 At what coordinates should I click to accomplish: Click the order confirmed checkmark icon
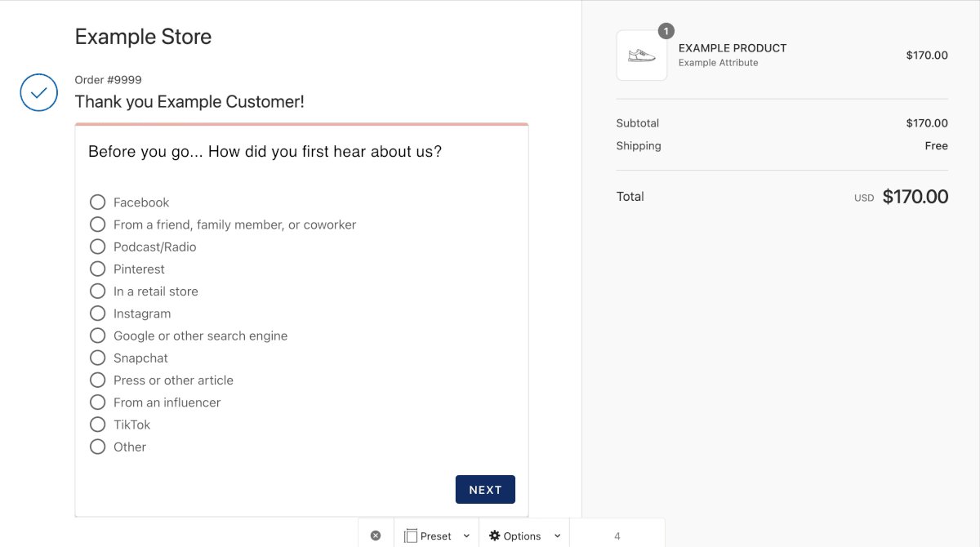pyautogui.click(x=39, y=92)
